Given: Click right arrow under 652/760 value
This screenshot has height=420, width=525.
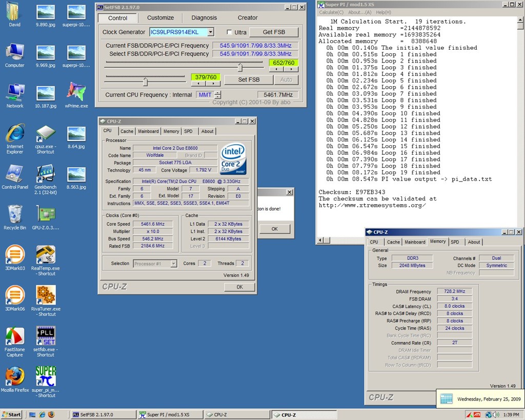Looking at the screenshot, I should click(x=291, y=69).
